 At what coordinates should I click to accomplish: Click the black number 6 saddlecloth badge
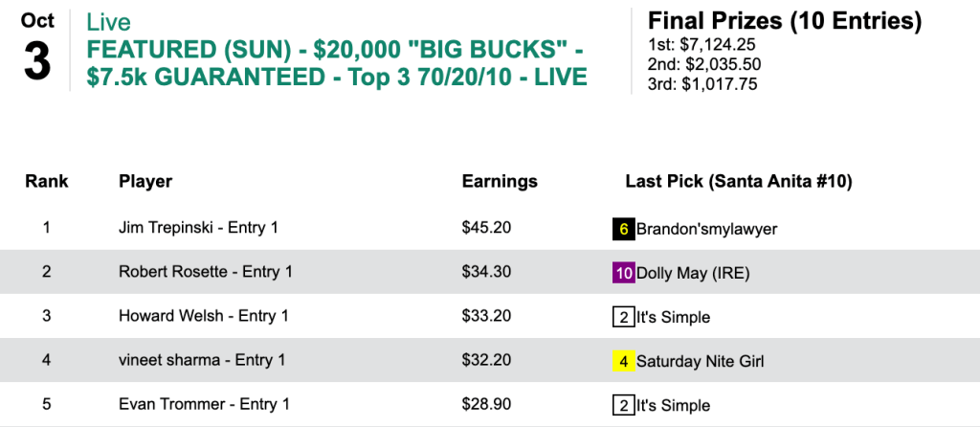tap(624, 229)
